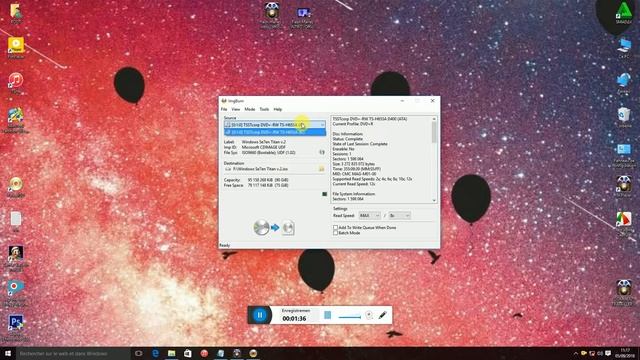Screen dimensions: 640x360
Task: Open File Explorer from the taskbar
Action: point(171,353)
